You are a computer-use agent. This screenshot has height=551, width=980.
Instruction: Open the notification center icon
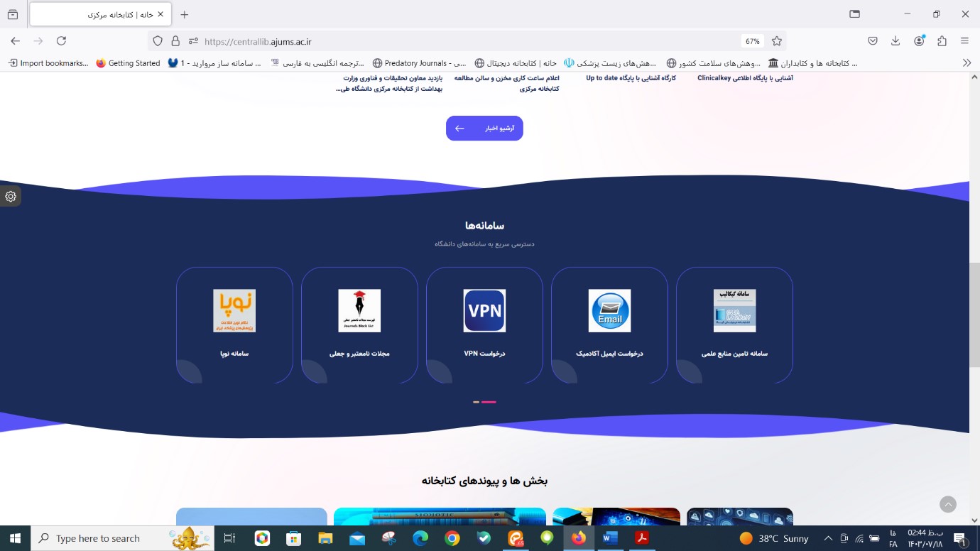960,538
